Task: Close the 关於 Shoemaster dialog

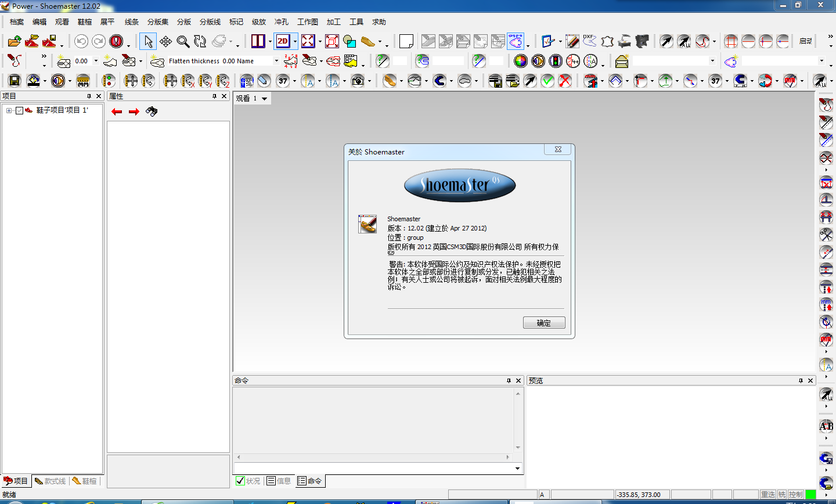Action: point(558,150)
